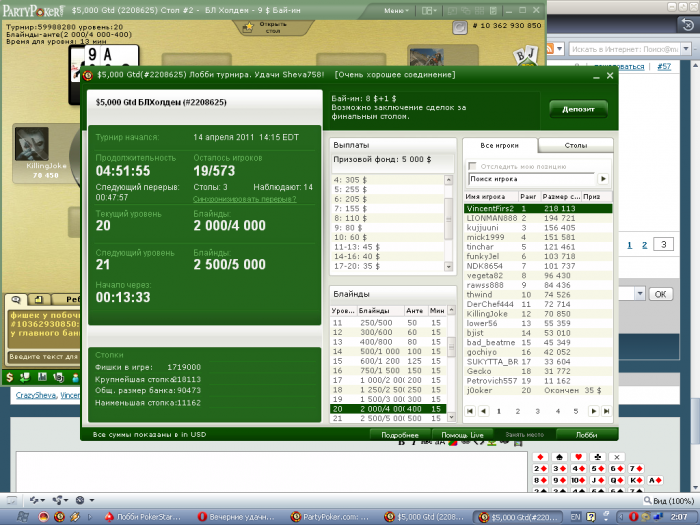Insert the Ace of diamonds card symbol
This screenshot has width=700, height=525.
click(655, 480)
